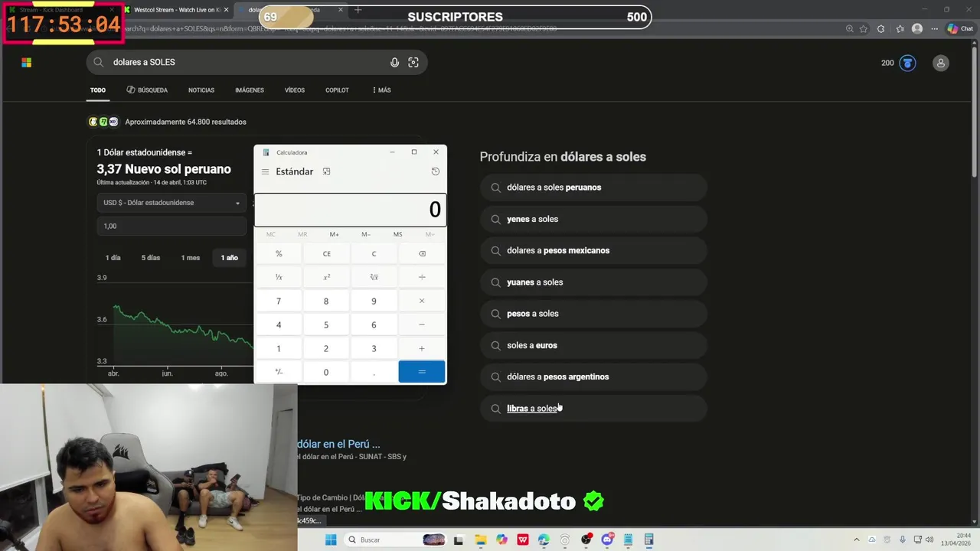
Task: Select the '1 año' chart range
Action: pos(230,258)
